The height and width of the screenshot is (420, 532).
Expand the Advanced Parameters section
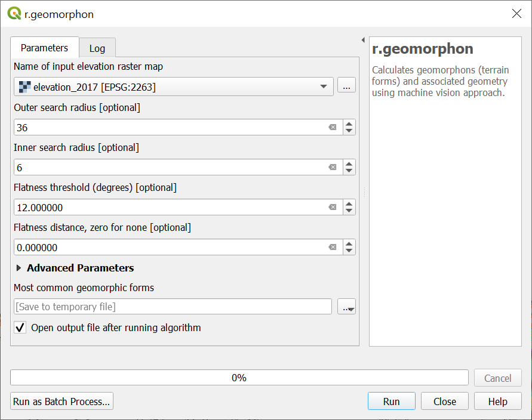(19, 268)
